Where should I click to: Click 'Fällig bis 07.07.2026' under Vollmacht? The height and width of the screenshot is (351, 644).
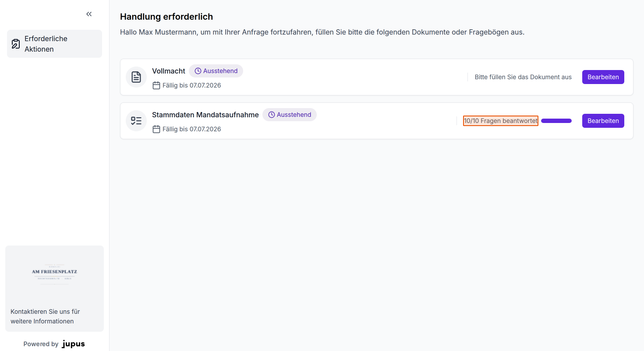191,85
